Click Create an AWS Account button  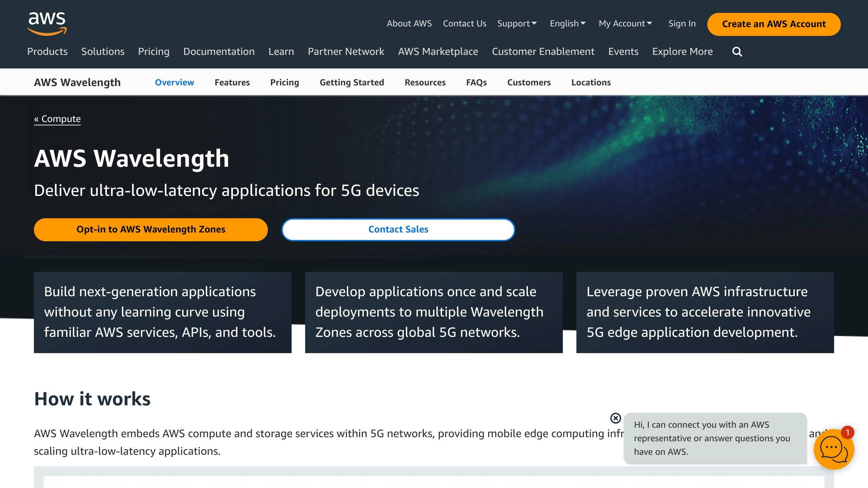(774, 24)
